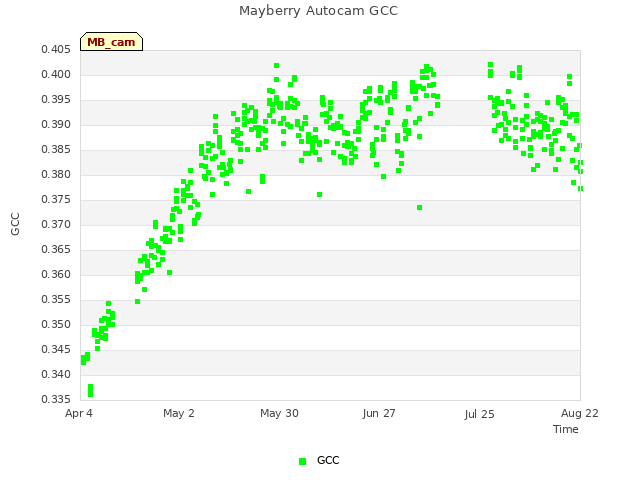The image size is (640, 480).
Task: Click the May 30 x-axis label
Action: pos(279,413)
